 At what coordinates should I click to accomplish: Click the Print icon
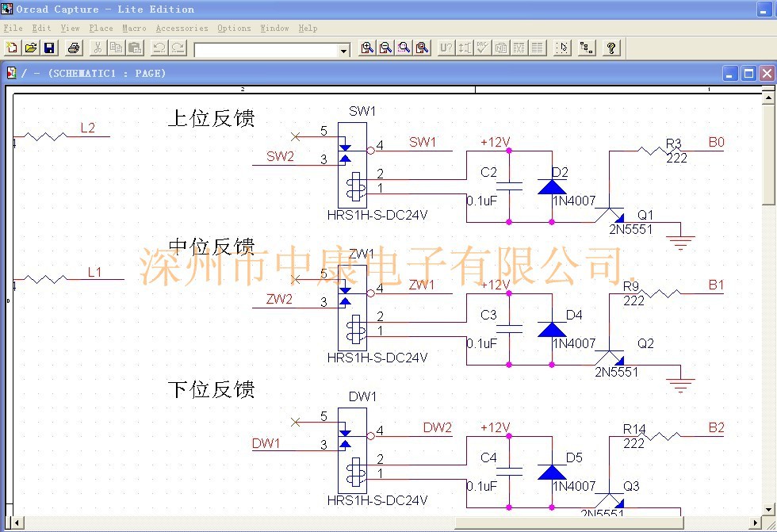coord(73,48)
